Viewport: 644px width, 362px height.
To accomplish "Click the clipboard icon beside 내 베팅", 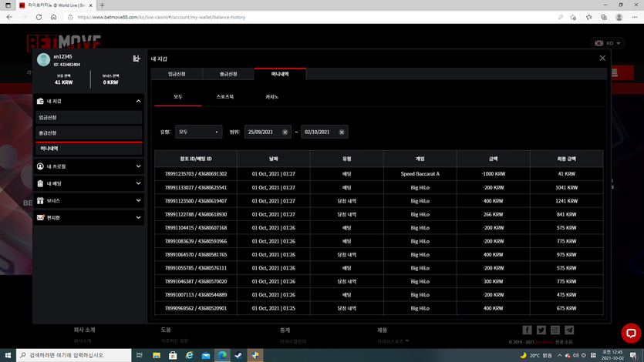I will pyautogui.click(x=40, y=183).
